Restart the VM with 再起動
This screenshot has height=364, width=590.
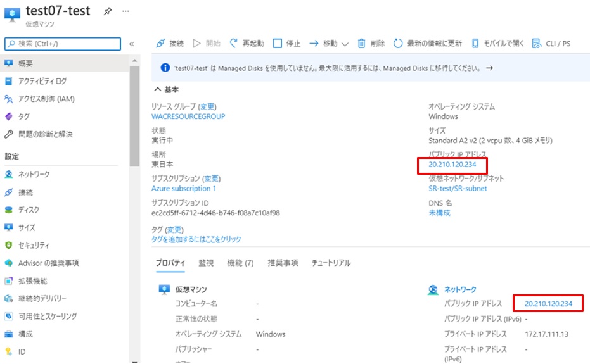pos(247,43)
